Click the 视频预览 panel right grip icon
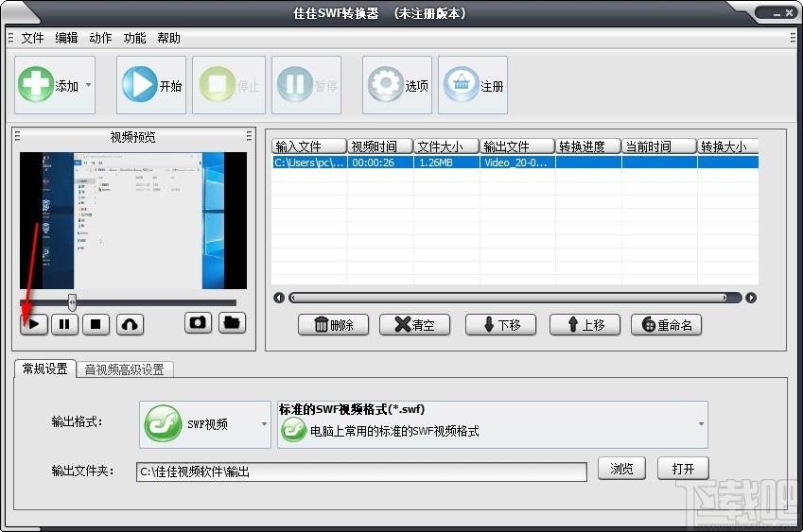Viewport: 803px width, 532px height. [249, 136]
